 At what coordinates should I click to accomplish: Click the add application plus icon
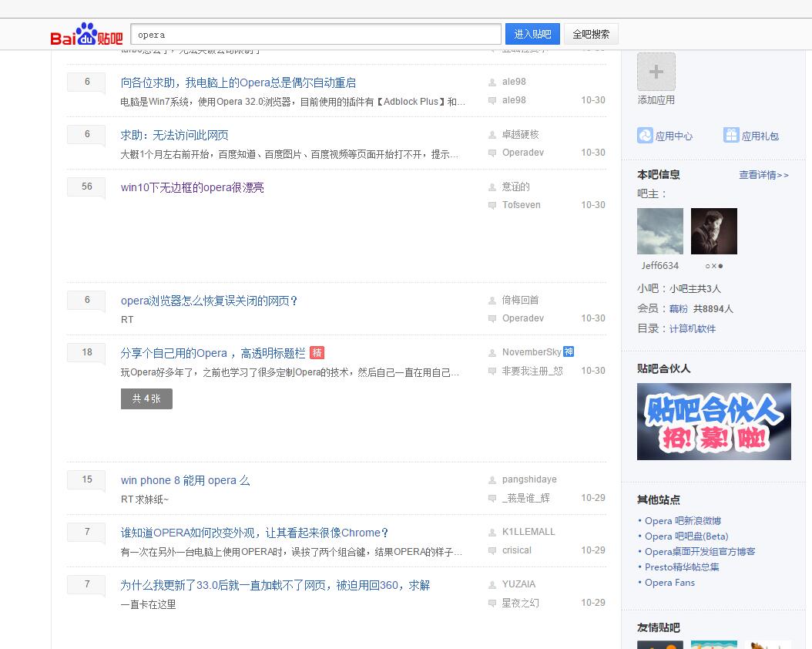[656, 72]
